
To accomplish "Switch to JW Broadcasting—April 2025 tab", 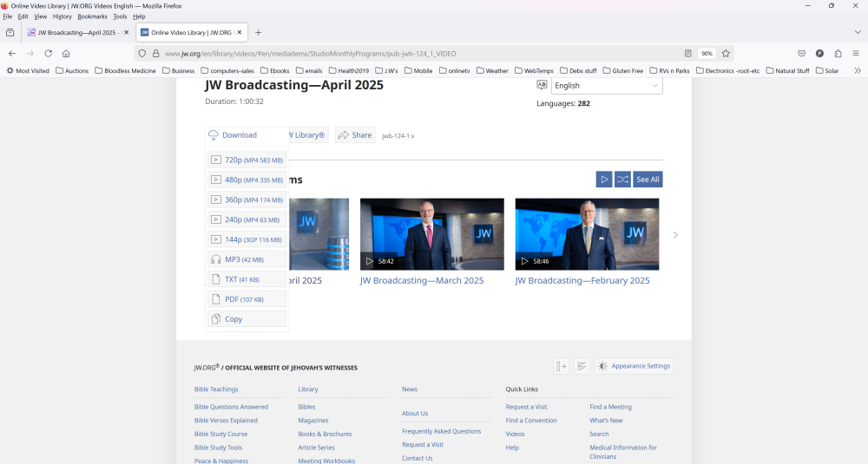I will click(x=76, y=32).
